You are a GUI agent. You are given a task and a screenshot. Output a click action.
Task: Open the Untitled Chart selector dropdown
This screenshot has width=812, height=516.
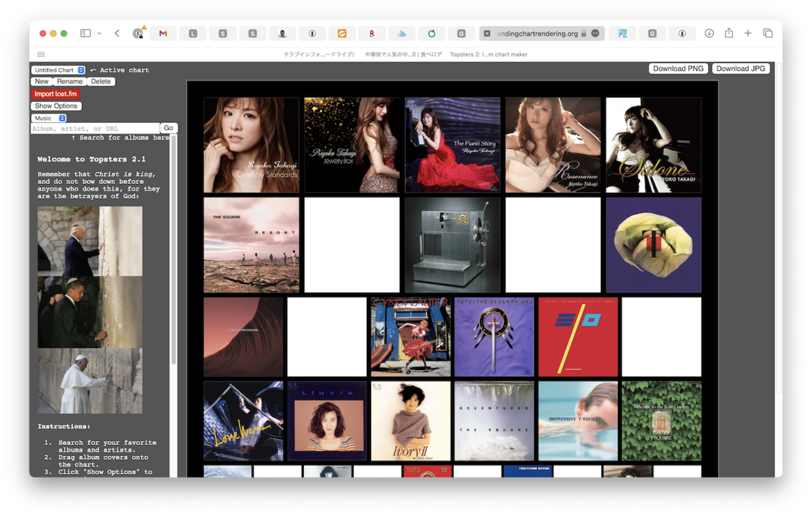coord(58,70)
